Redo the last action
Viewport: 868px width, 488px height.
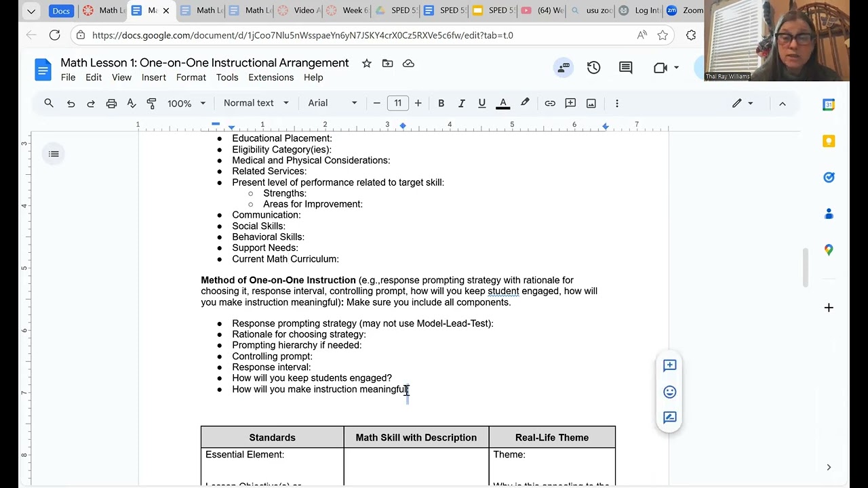[91, 103]
